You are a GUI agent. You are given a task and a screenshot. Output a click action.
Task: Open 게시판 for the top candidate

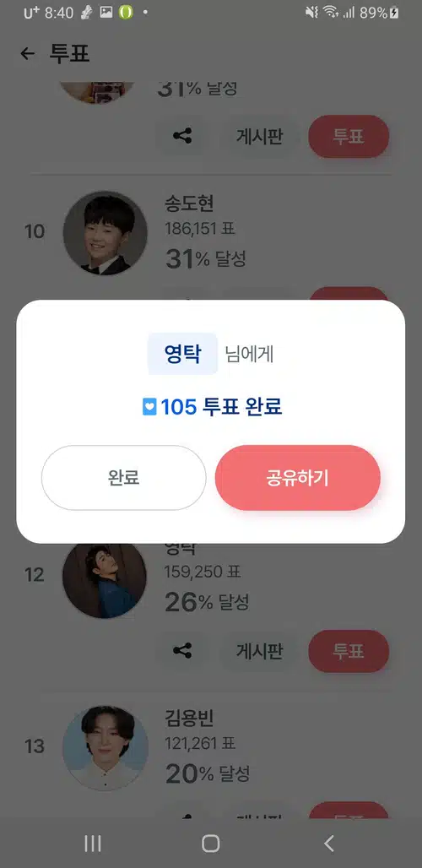pos(260,136)
